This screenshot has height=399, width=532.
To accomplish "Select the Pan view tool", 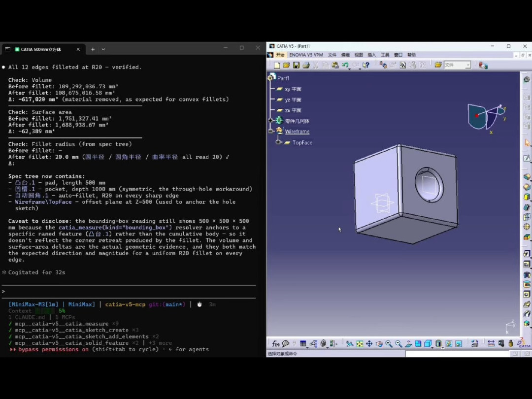I will (369, 344).
